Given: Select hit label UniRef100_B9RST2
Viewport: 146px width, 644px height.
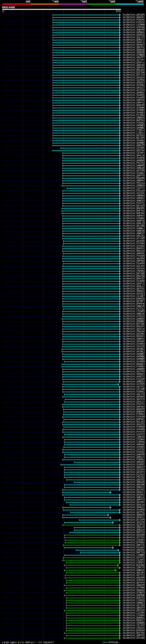Looking at the screenshot, I should 134,40.
